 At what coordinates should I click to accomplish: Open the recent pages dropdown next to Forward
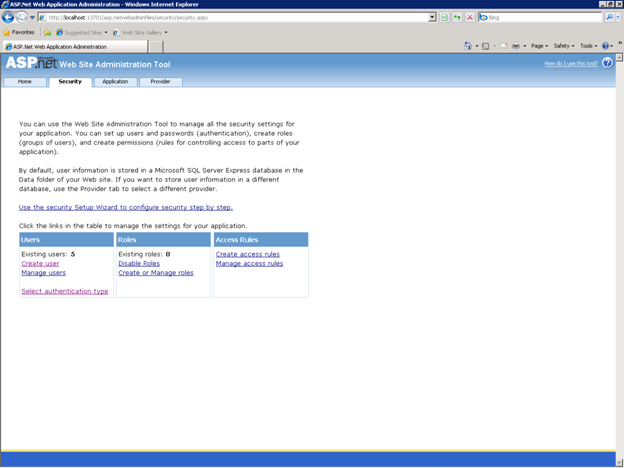click(x=33, y=18)
